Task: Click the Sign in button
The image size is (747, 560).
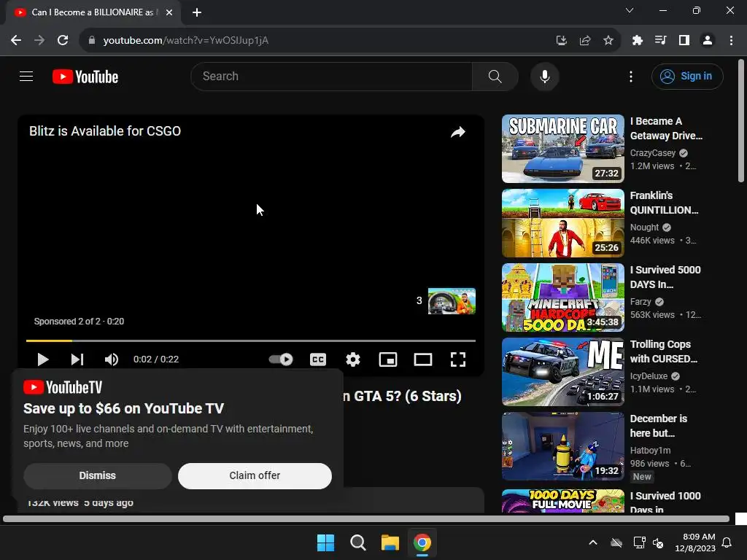Action: tap(687, 76)
